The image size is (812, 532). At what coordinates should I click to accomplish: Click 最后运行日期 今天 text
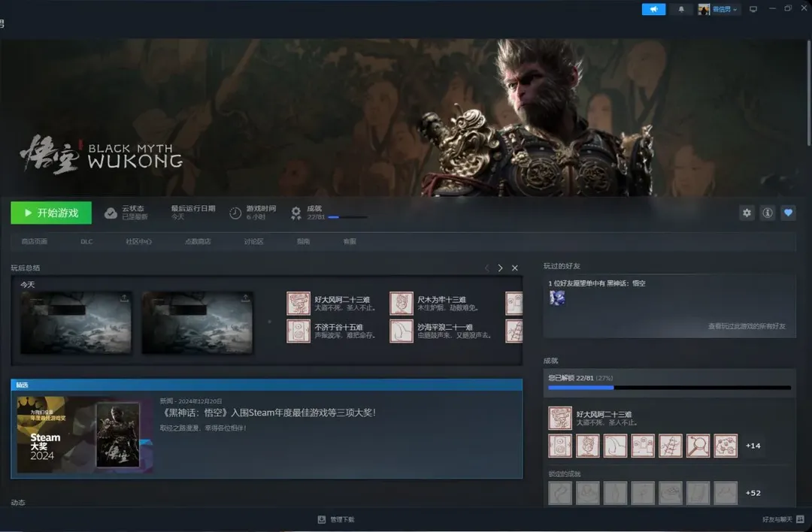click(x=193, y=212)
